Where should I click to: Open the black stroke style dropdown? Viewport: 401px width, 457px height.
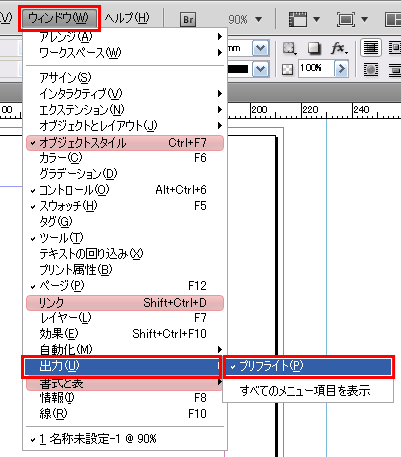[260, 69]
